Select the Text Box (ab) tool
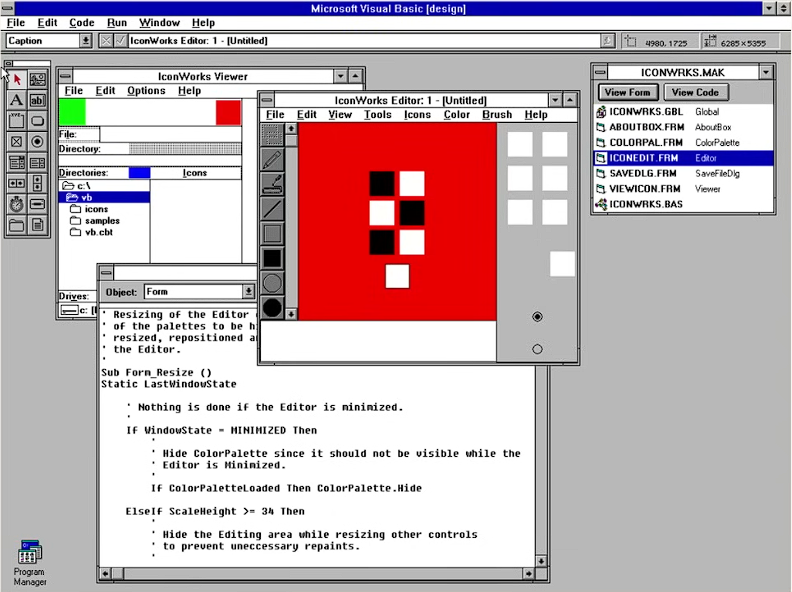This screenshot has height=592, width=792. point(37,100)
